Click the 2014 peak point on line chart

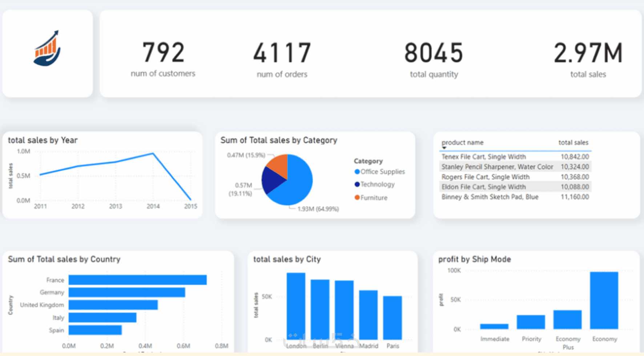click(153, 153)
